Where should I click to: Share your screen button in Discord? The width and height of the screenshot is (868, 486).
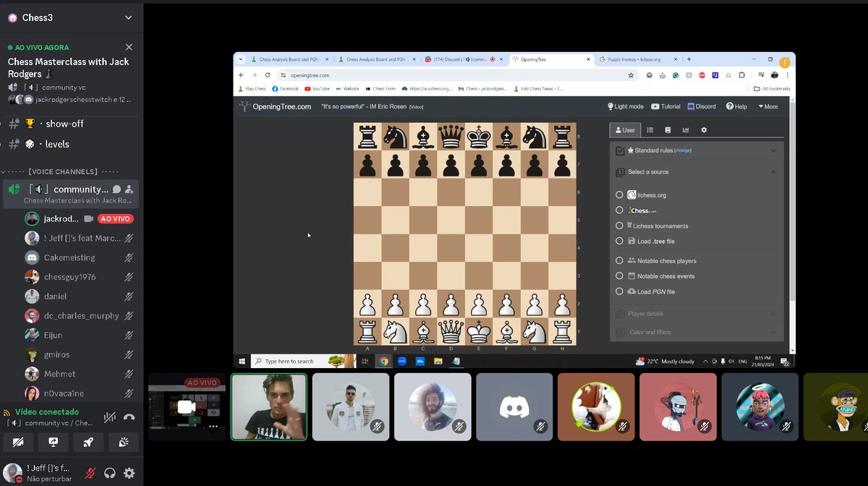[x=54, y=442]
